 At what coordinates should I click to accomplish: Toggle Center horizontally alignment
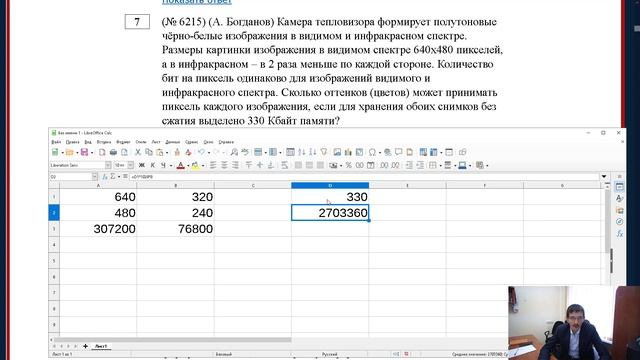click(224, 165)
